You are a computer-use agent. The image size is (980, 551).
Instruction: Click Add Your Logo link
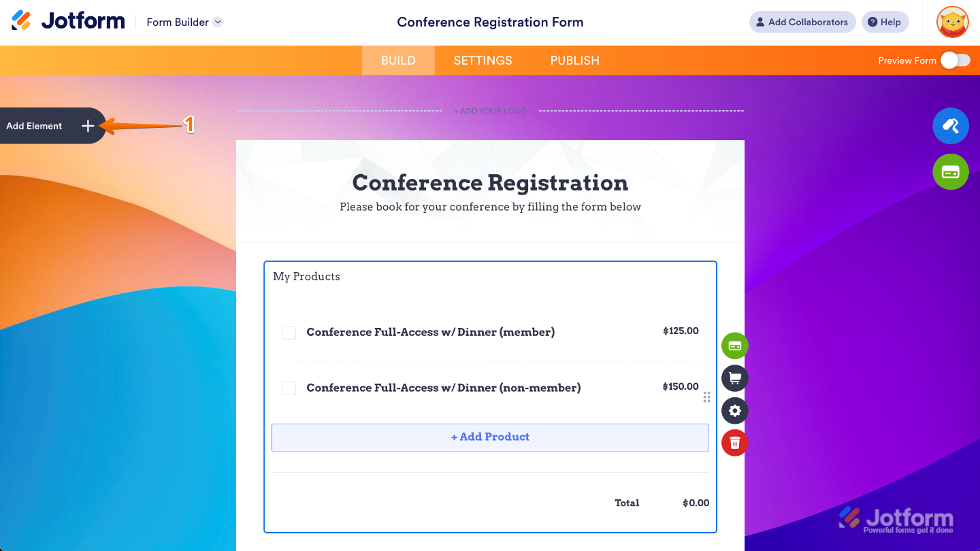pos(490,111)
